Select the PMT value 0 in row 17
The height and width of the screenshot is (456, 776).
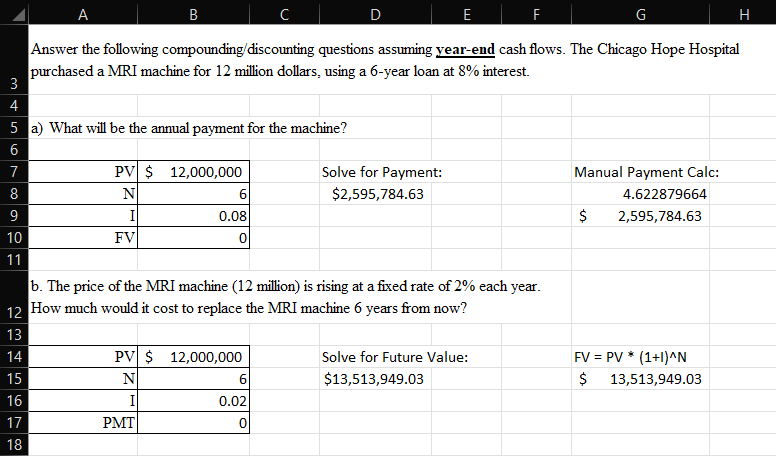pyautogui.click(x=194, y=423)
